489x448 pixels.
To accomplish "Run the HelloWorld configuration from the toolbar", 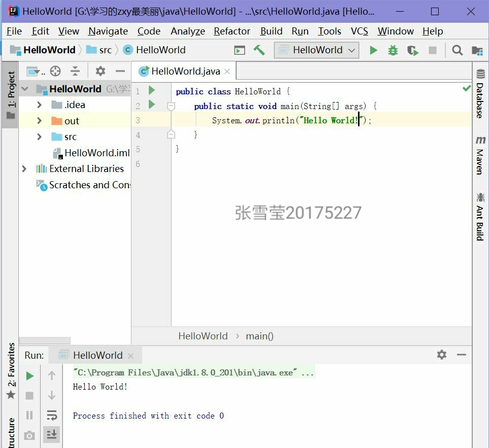I will pyautogui.click(x=373, y=50).
